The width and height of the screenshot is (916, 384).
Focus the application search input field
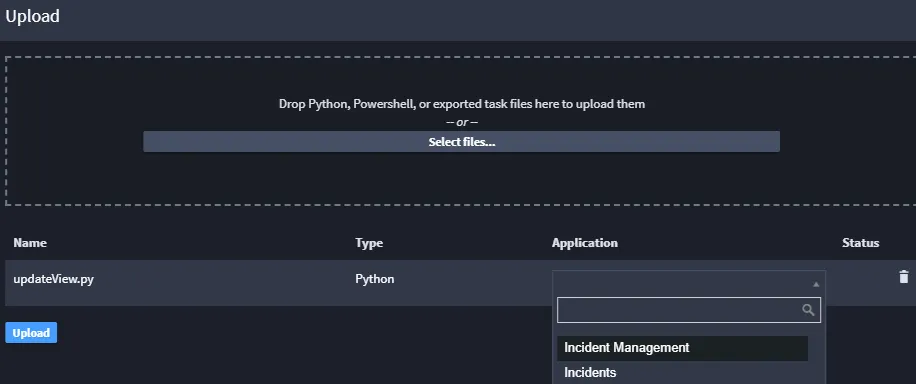tap(689, 310)
